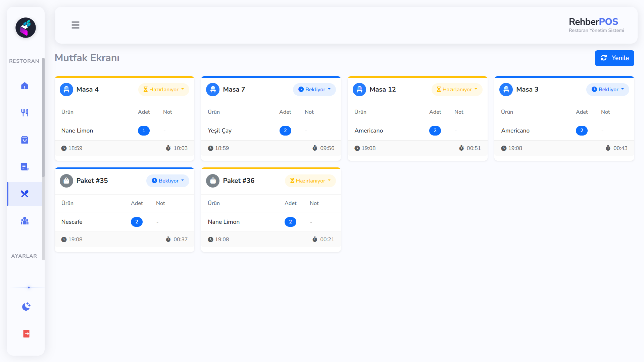Toggle sidebar with hamburger menu icon

click(76, 25)
